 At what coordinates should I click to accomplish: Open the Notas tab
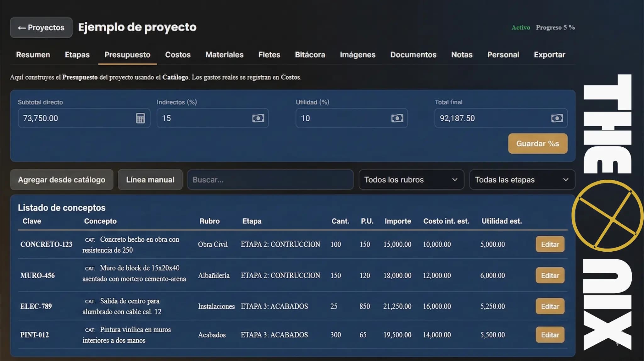pyautogui.click(x=462, y=55)
